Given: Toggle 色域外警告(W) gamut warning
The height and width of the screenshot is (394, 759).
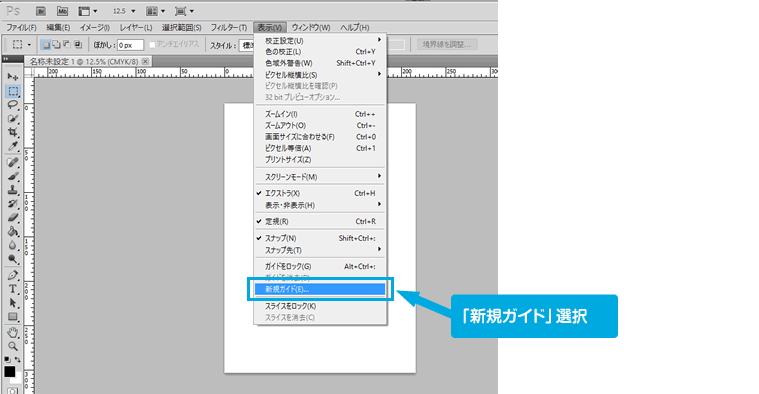Looking at the screenshot, I should click(319, 63).
